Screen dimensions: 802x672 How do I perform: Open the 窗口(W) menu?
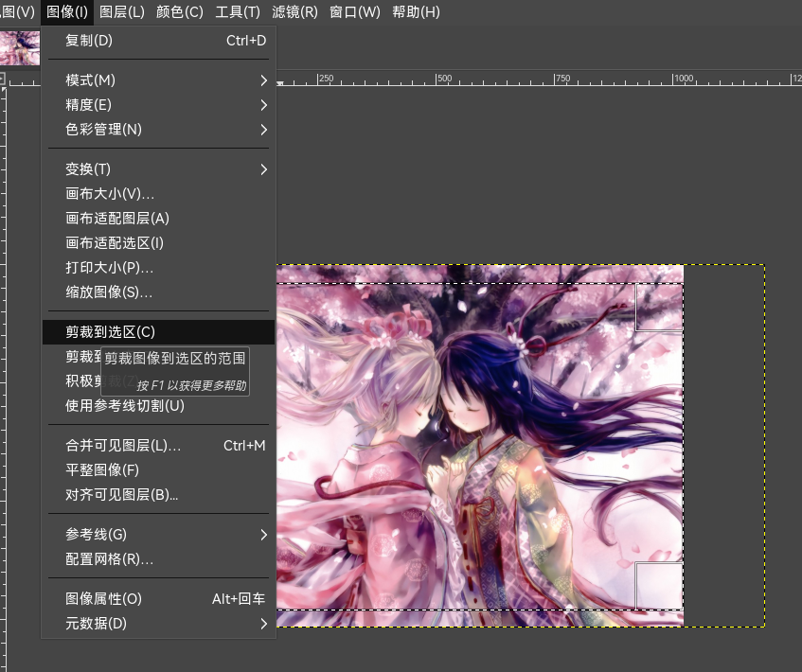point(355,11)
